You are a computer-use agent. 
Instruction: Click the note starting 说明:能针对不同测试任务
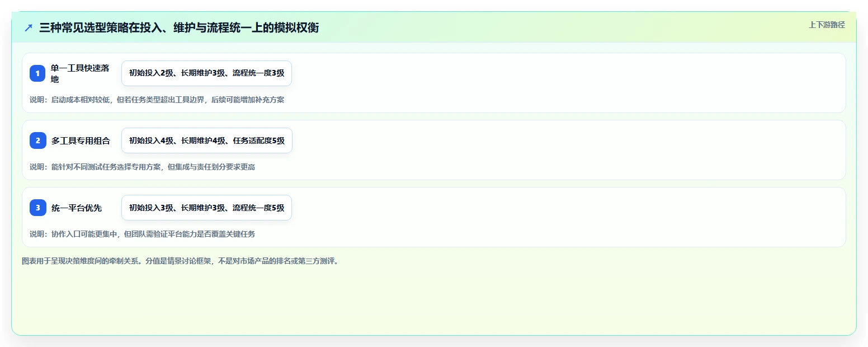tap(142, 167)
